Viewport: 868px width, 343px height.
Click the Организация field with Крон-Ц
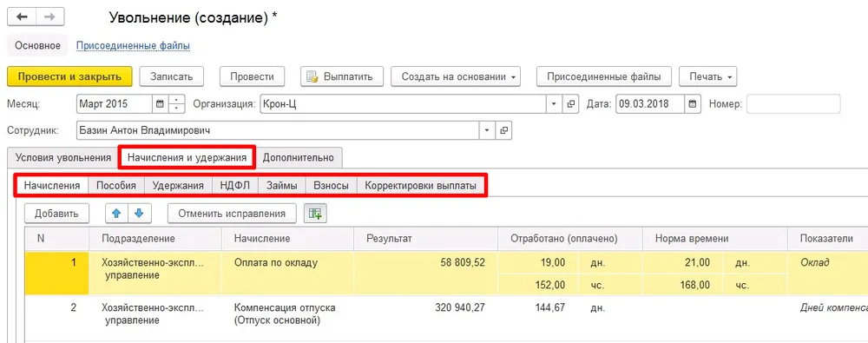(404, 103)
